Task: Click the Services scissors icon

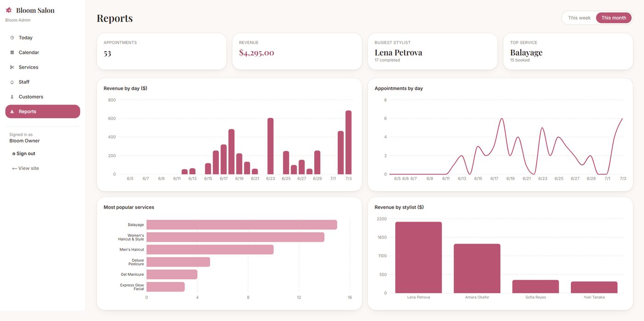Action: [x=12, y=67]
